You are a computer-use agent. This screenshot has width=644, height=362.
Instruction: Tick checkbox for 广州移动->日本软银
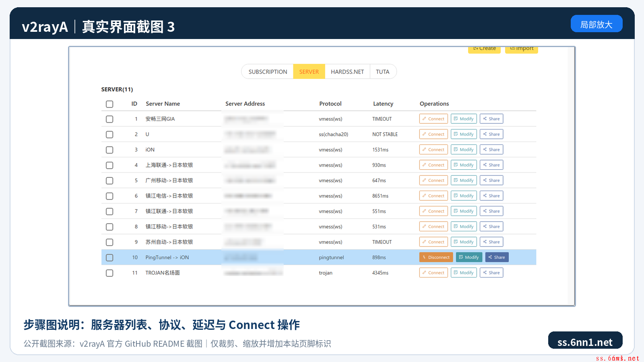click(109, 181)
